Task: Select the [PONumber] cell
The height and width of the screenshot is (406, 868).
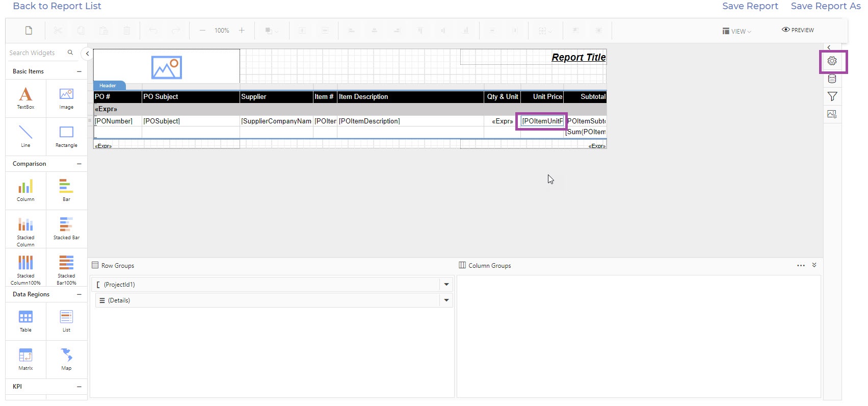Action: (x=118, y=121)
